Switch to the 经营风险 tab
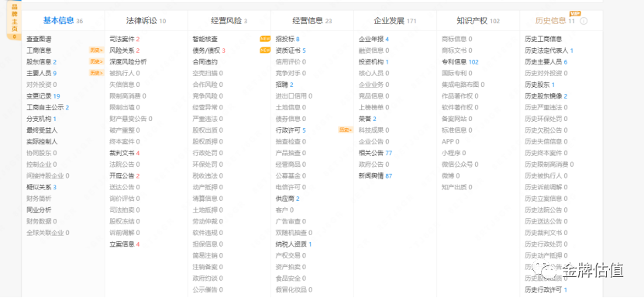The width and height of the screenshot is (644, 298). pos(229,20)
